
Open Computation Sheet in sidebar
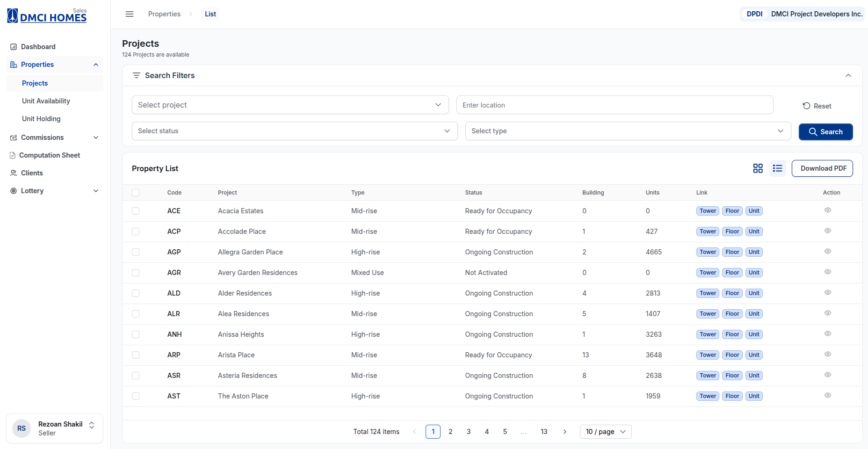tap(55, 155)
